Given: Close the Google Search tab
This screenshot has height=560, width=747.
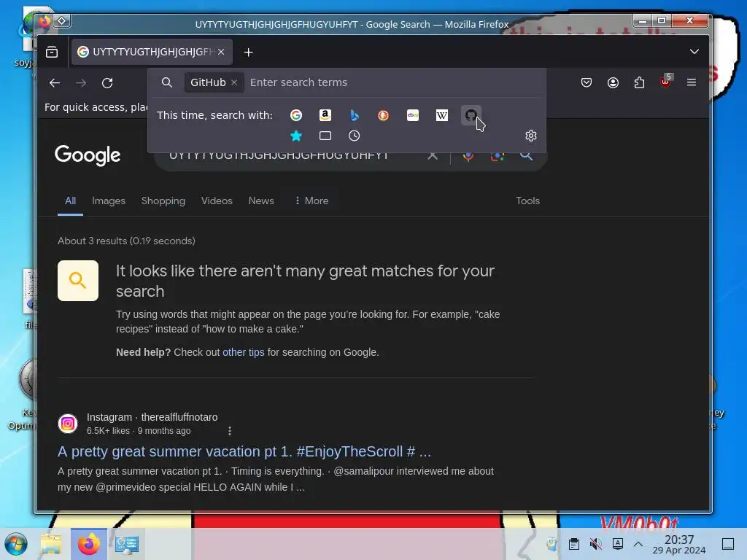Looking at the screenshot, I should [221, 52].
